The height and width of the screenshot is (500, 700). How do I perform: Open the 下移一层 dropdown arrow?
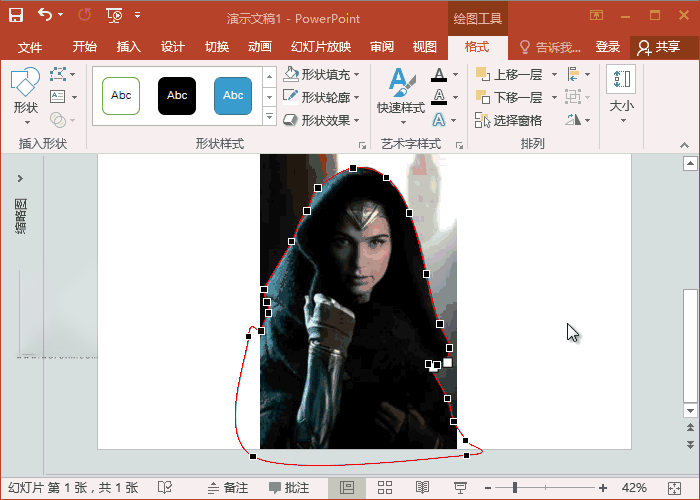[554, 97]
